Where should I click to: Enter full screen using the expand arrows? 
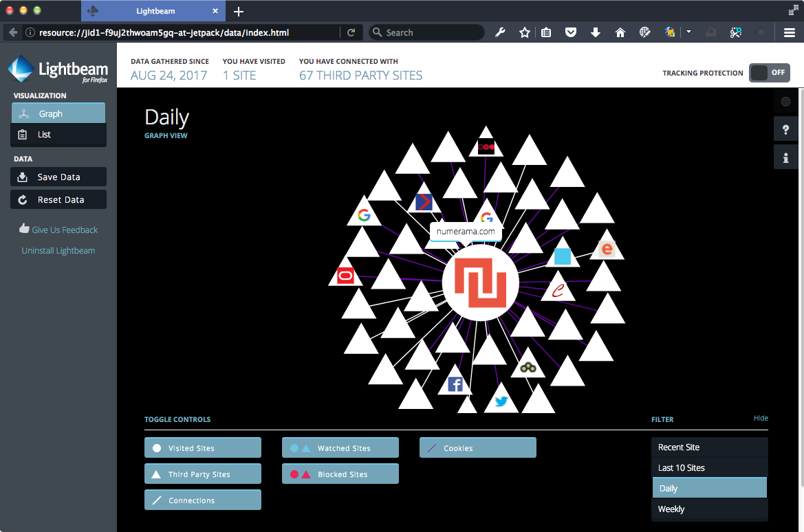pos(793,10)
